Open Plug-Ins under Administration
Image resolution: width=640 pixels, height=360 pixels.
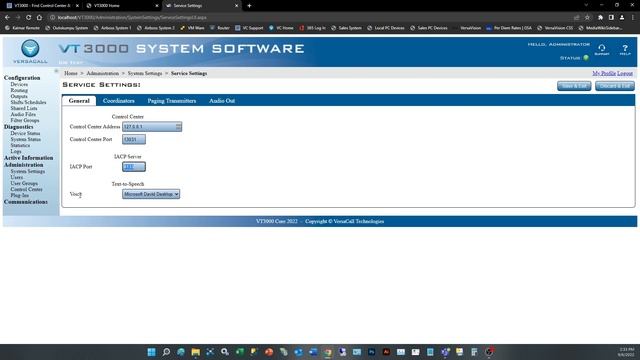click(20, 196)
